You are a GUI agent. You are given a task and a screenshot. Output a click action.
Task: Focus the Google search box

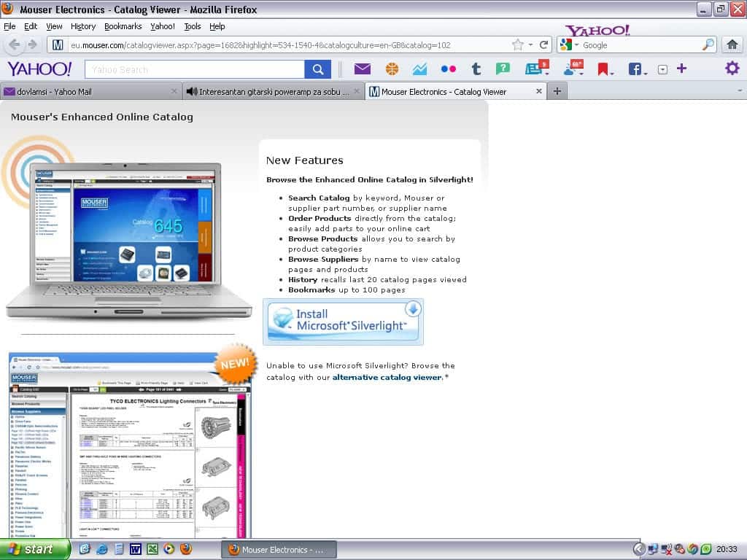pyautogui.click(x=640, y=44)
